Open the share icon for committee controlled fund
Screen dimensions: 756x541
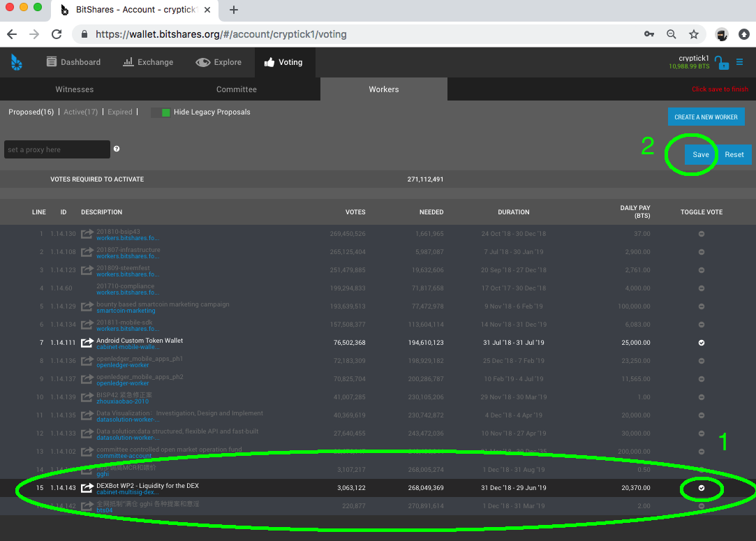click(x=87, y=452)
